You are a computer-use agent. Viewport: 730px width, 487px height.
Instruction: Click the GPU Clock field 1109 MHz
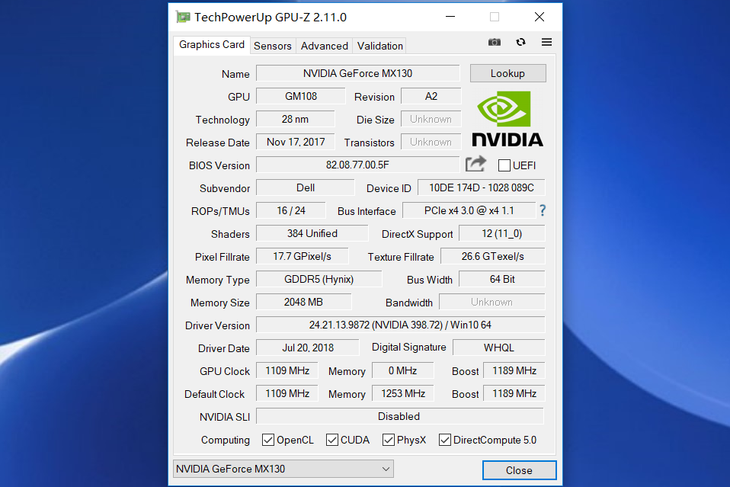click(287, 371)
